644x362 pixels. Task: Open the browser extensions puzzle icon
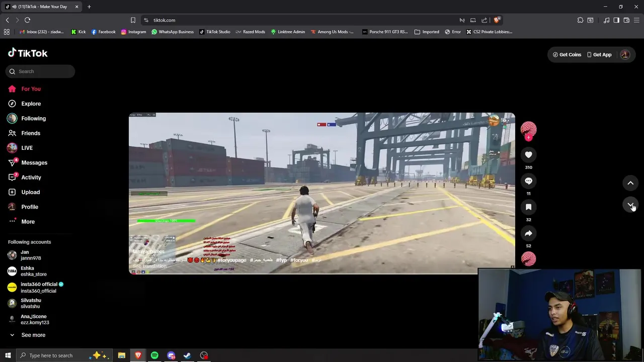pos(580,20)
